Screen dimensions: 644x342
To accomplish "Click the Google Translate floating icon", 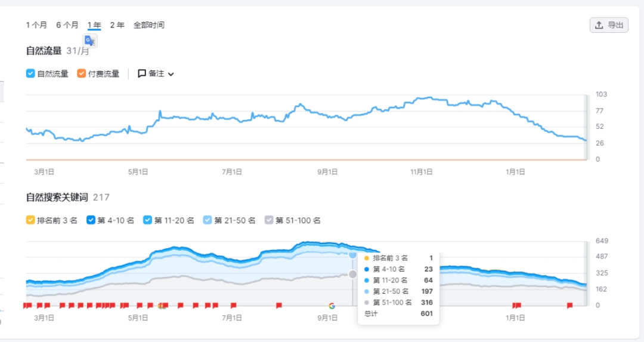I will (x=89, y=41).
